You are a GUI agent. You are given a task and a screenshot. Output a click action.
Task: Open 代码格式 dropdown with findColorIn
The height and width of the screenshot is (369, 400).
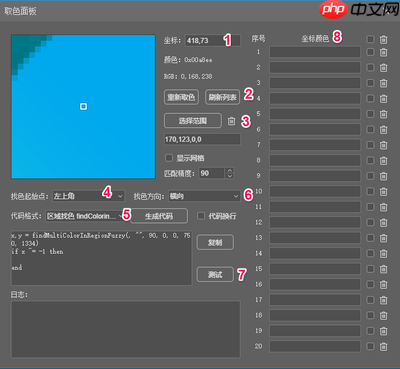pos(85,216)
